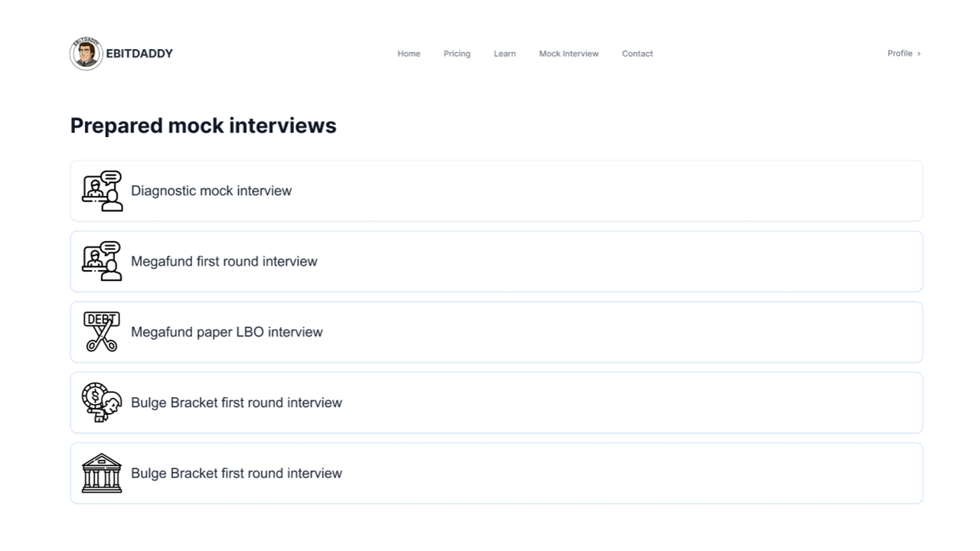This screenshot has height=551, width=980.
Task: Click the debt scissors icon for paper LBO
Action: (102, 332)
